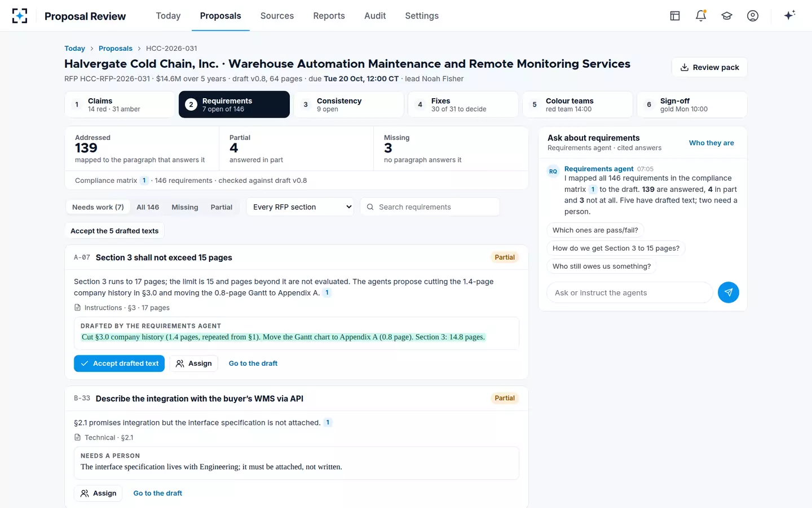The image size is (812, 508).
Task: Go to step 6 Sign-off
Action: tap(692, 104)
